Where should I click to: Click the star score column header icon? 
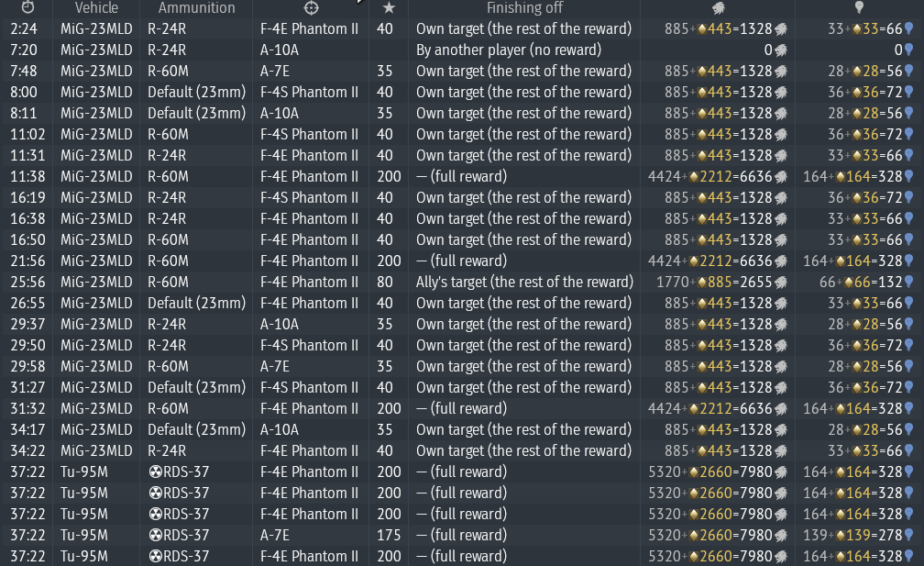pos(389,7)
